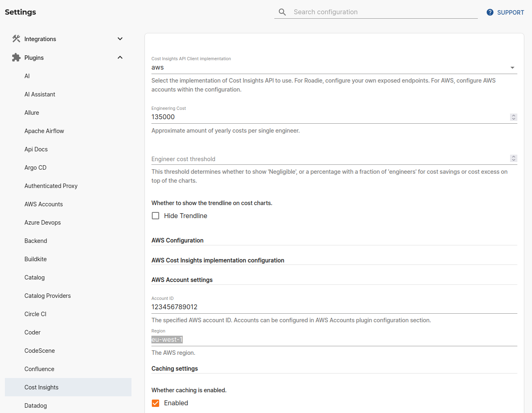Select AWS Accounts in the sidebar
Image resolution: width=532 pixels, height=413 pixels.
(x=44, y=204)
